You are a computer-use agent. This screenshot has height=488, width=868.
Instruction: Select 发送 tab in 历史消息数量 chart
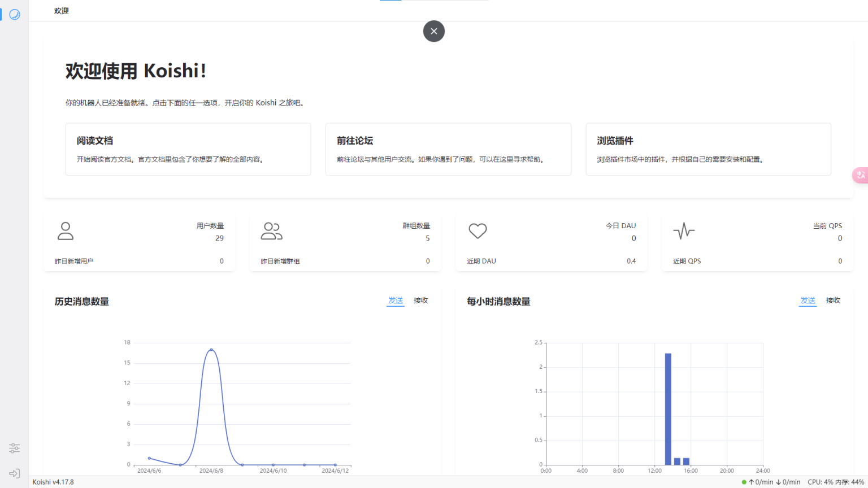[x=396, y=300]
